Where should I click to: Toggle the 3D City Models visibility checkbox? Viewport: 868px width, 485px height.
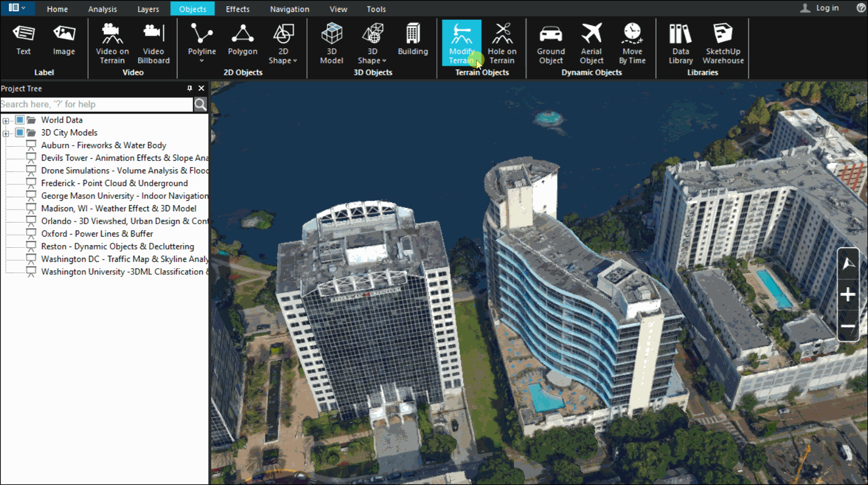(20, 133)
